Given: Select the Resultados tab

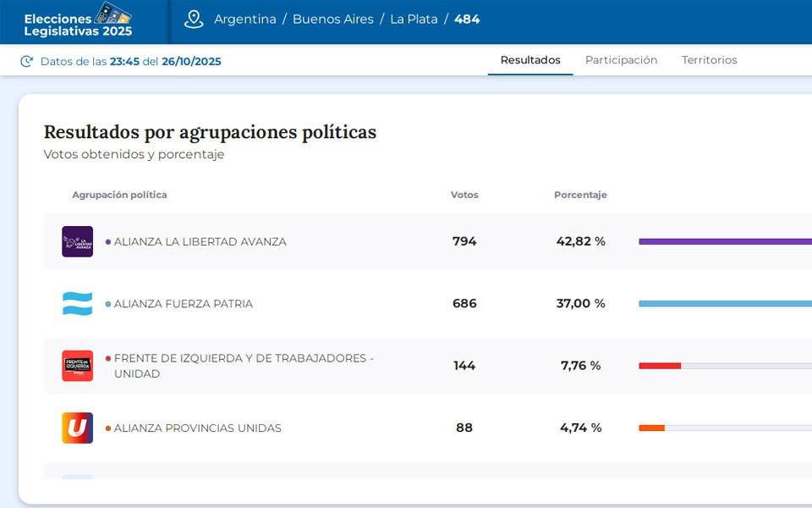Looking at the screenshot, I should (530, 60).
